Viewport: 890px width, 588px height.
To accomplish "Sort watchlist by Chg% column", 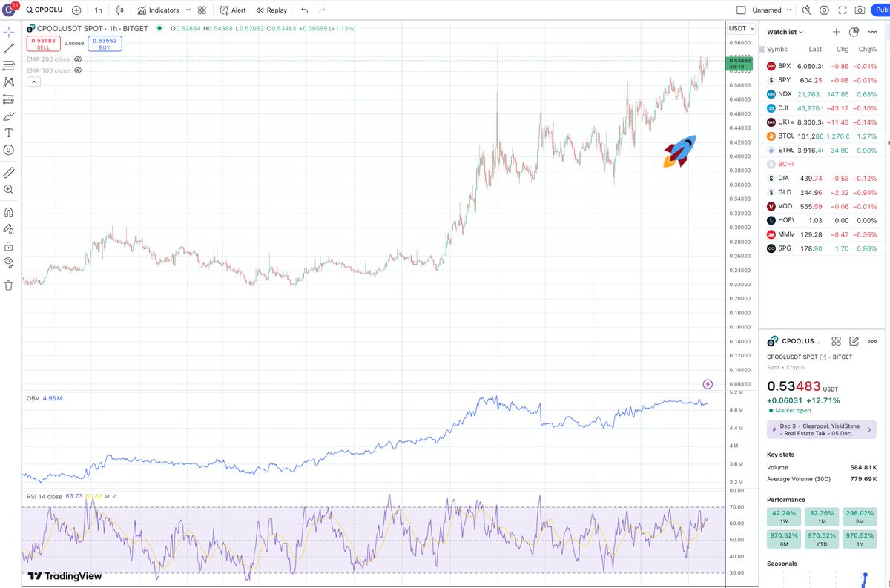I will 867,49.
